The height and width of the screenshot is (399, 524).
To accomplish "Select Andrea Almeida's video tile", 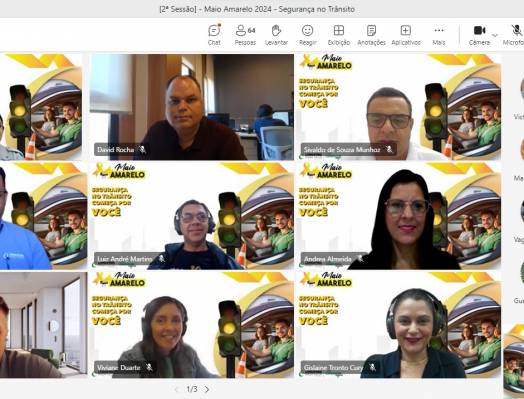I will pos(398,216).
